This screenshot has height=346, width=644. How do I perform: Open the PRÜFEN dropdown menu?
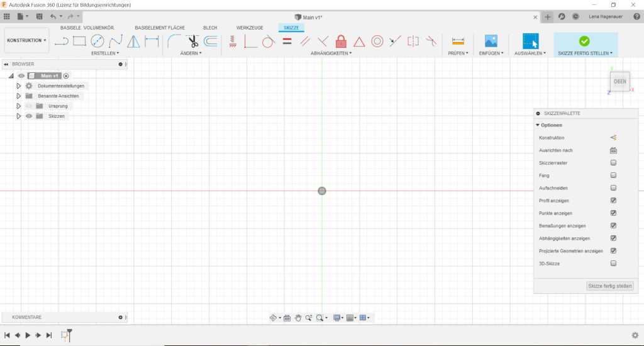coord(458,53)
